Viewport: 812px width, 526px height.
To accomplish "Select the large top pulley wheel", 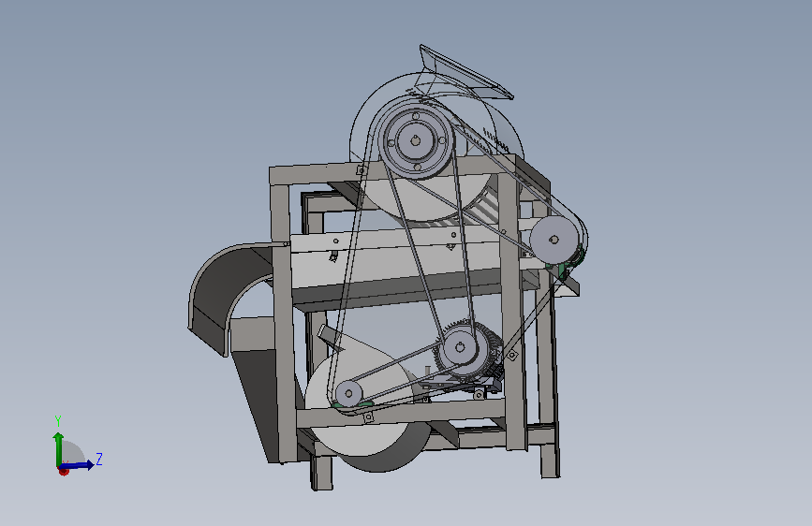I will point(416,140).
